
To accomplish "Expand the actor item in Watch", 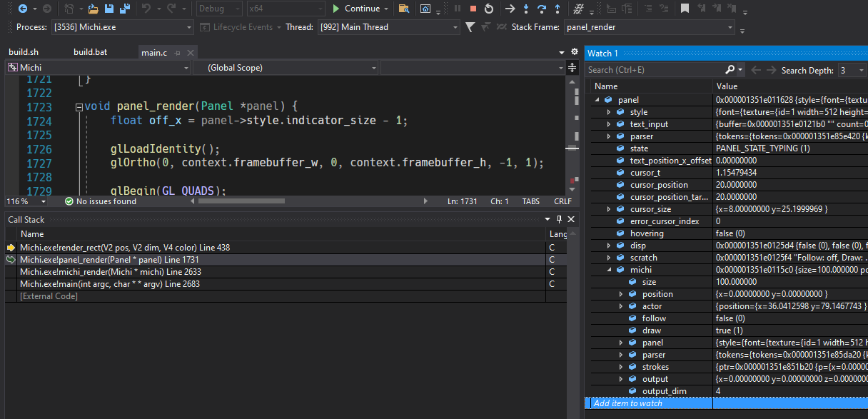I will (x=621, y=306).
